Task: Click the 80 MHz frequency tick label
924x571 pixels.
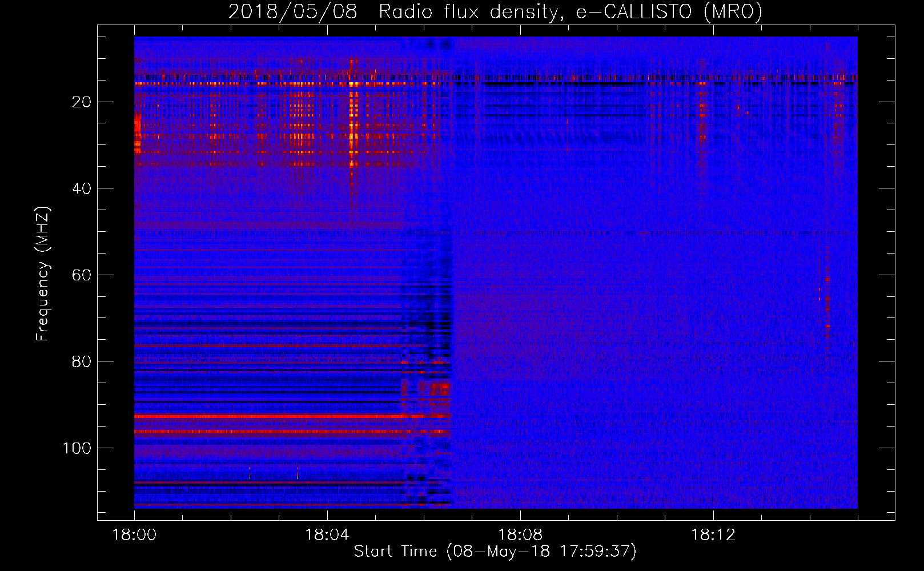Action: [x=82, y=361]
